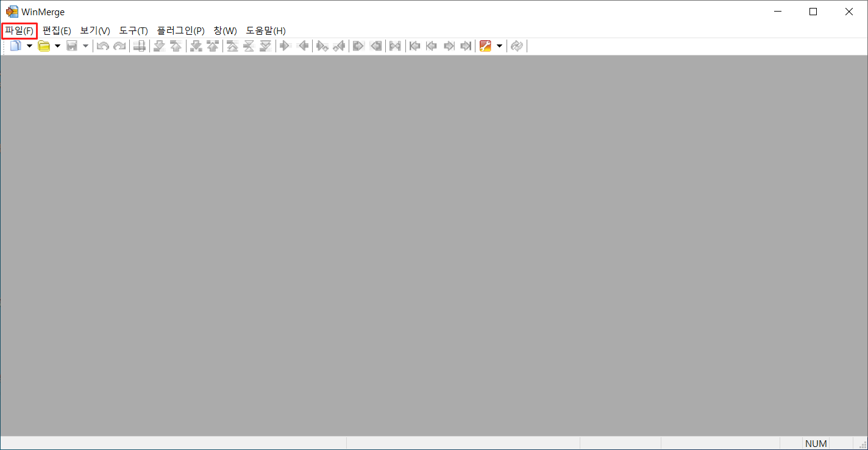Go to Next Difference icon
Viewport: 868px width, 450px height.
[159, 46]
